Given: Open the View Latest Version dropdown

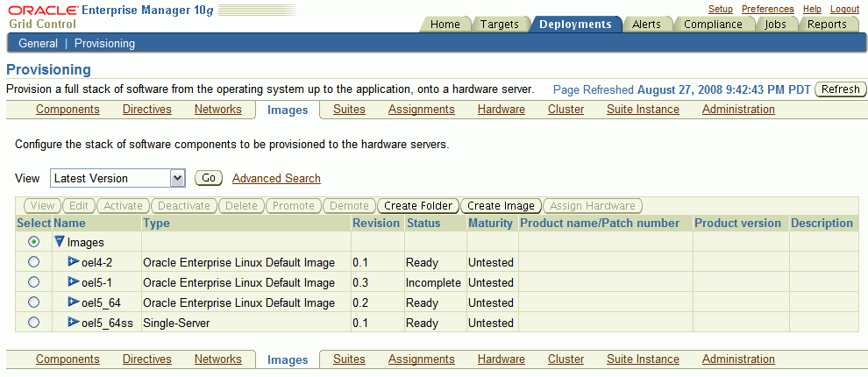Looking at the screenshot, I should point(117,178).
